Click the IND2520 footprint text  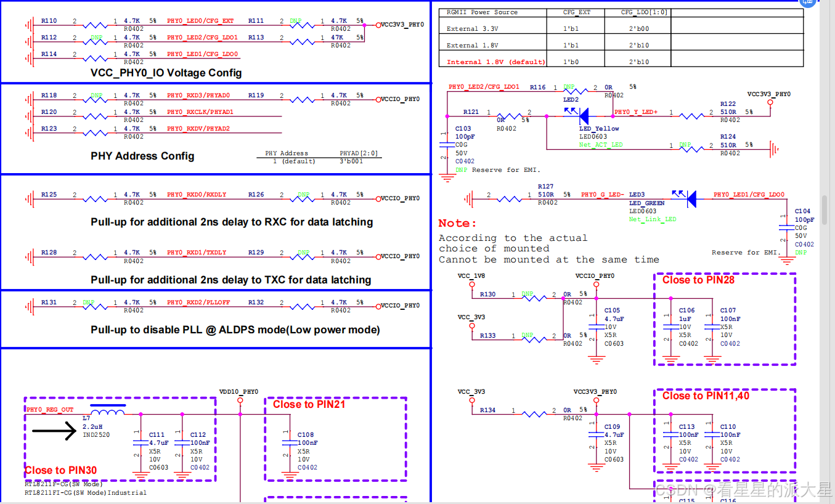(96, 435)
